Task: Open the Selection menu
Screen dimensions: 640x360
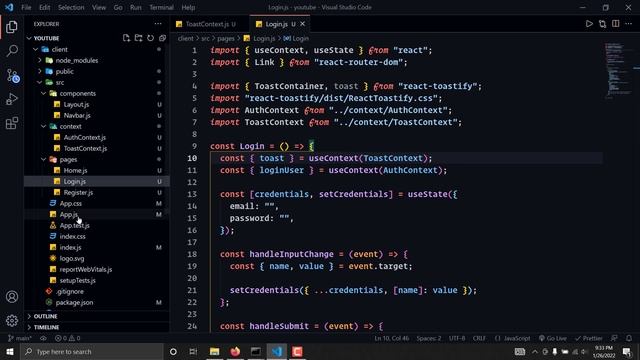Action: tap(71, 7)
